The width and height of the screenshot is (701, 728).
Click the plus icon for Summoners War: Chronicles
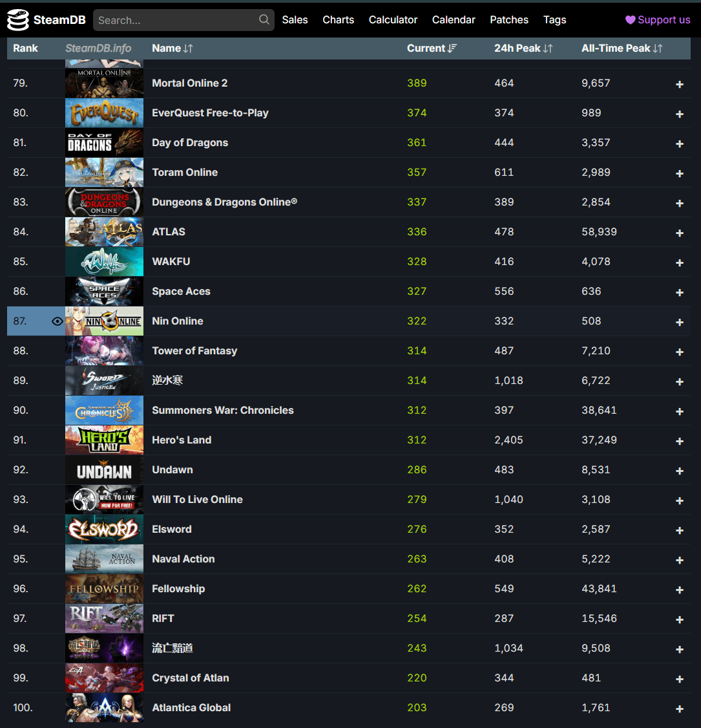(679, 411)
